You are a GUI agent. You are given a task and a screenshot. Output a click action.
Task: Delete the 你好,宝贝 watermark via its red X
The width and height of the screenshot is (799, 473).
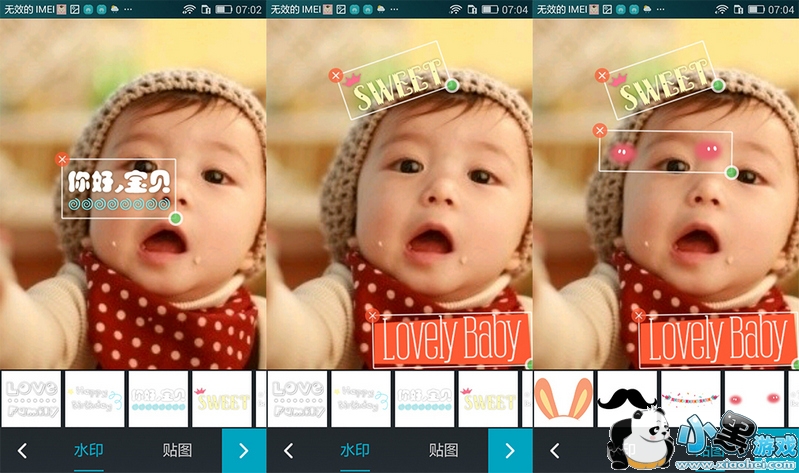tap(62, 160)
